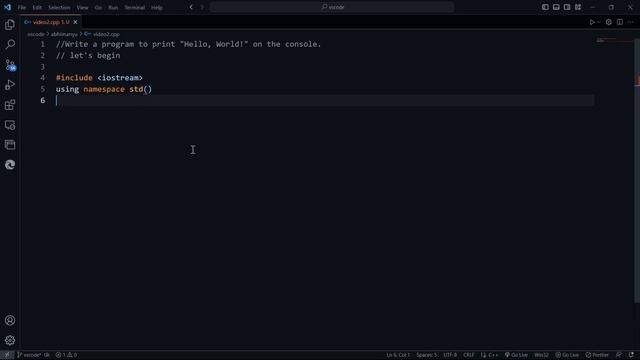Open the run button dropdown arrow
The image size is (640, 360).
pyautogui.click(x=599, y=22)
